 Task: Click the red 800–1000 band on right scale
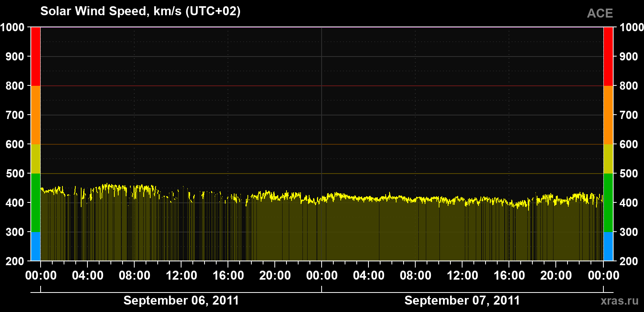pos(608,57)
